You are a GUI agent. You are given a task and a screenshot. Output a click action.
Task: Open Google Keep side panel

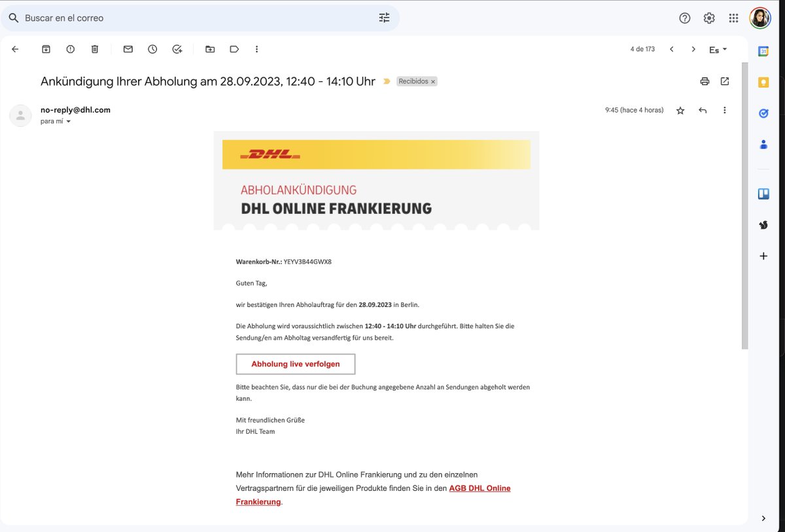[763, 82]
